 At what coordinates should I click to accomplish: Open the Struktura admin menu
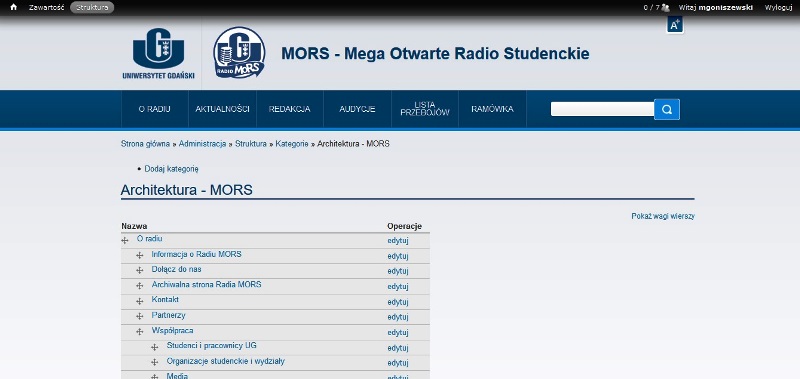click(92, 7)
